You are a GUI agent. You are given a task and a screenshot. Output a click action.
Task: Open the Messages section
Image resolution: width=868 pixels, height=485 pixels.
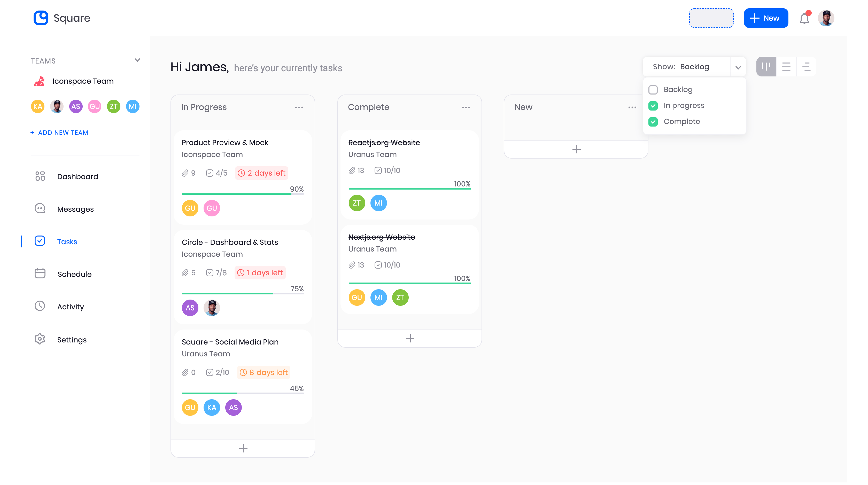pos(75,209)
